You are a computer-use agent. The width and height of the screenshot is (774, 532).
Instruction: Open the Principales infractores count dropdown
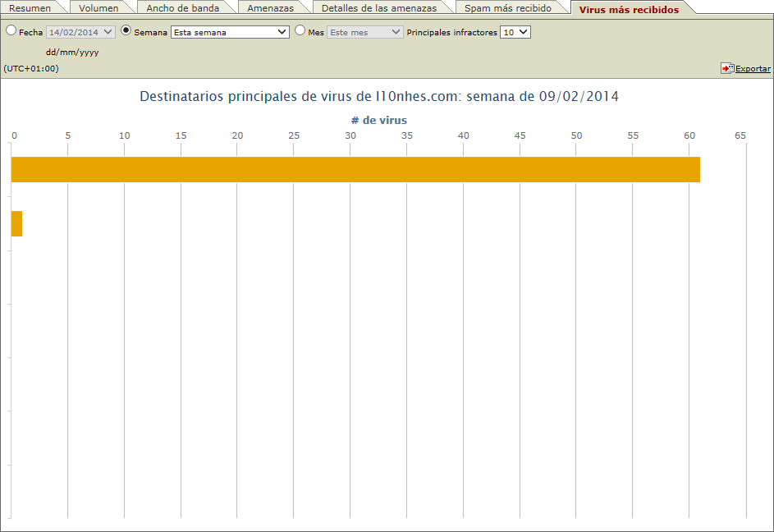[x=515, y=30]
